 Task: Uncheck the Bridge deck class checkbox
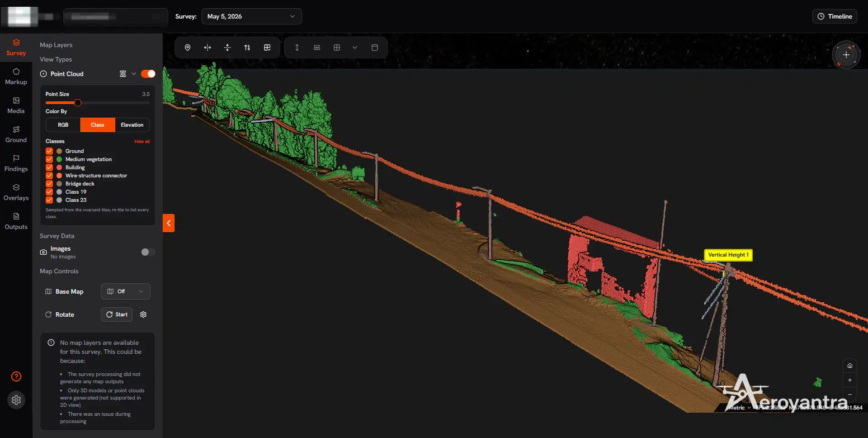coord(49,184)
